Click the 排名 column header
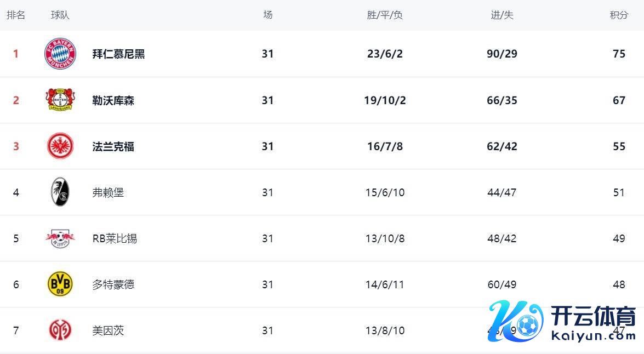644x354 pixels. [x=15, y=15]
